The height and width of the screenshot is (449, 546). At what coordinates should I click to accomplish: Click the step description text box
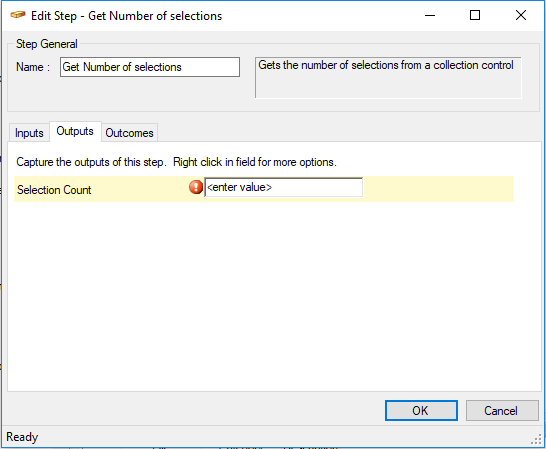[x=388, y=78]
